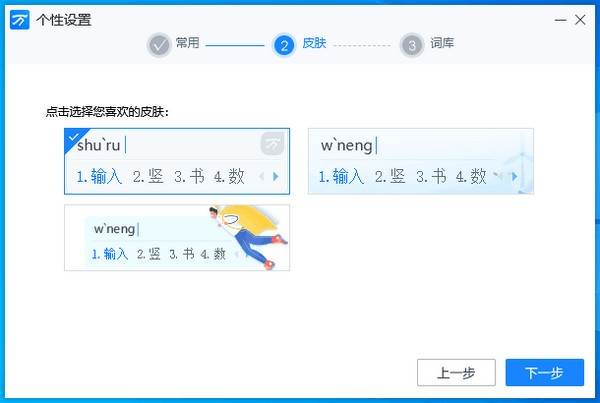Proceed with the 下一步 button
Viewport: 600px width, 403px height.
click(545, 372)
